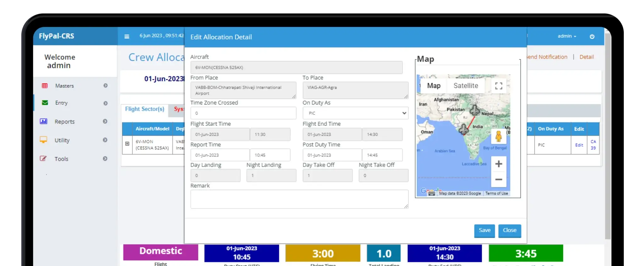Open the Entry menu in sidebar

[61, 103]
